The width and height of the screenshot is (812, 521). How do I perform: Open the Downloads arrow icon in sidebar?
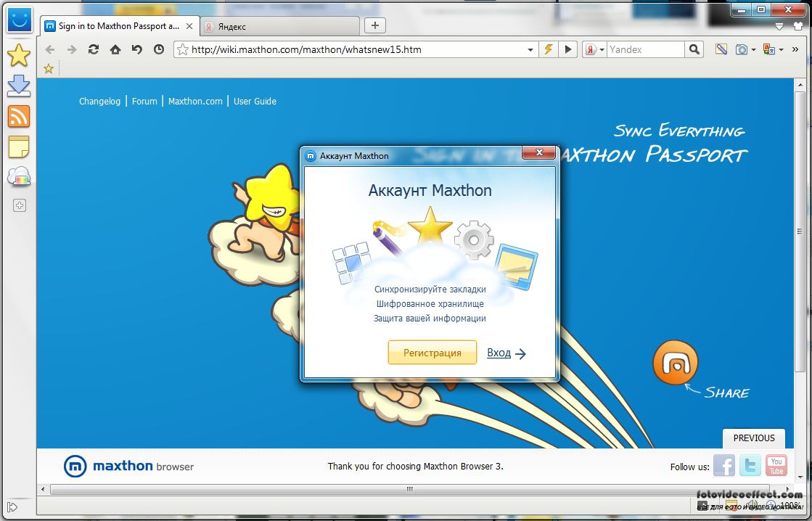(19, 86)
